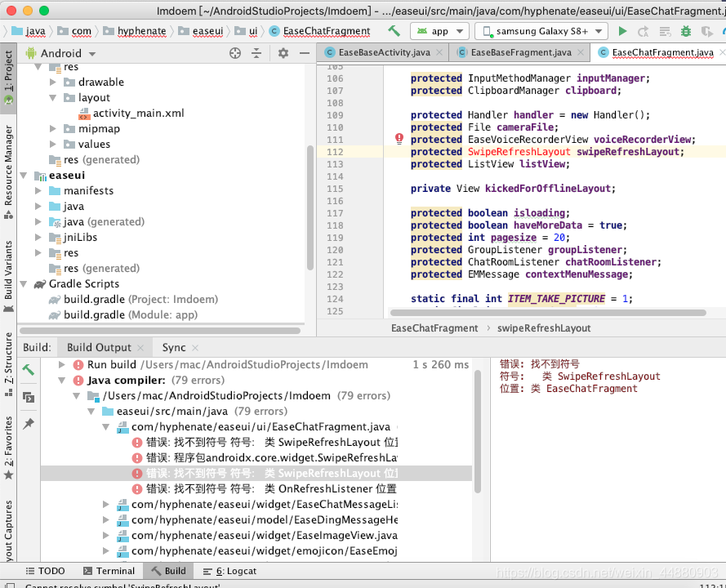Screen dimensions: 726x588
Task: Open the TODO tool window
Action: coord(45,571)
